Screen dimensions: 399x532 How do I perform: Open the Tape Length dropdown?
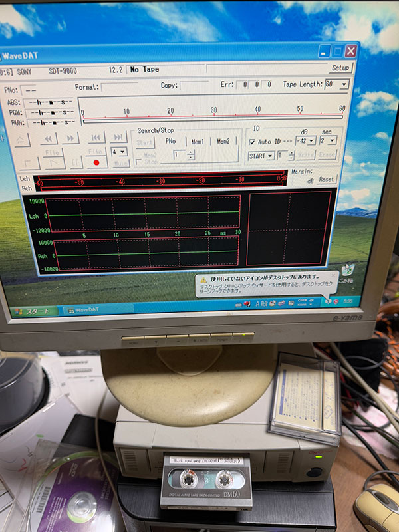(x=336, y=84)
